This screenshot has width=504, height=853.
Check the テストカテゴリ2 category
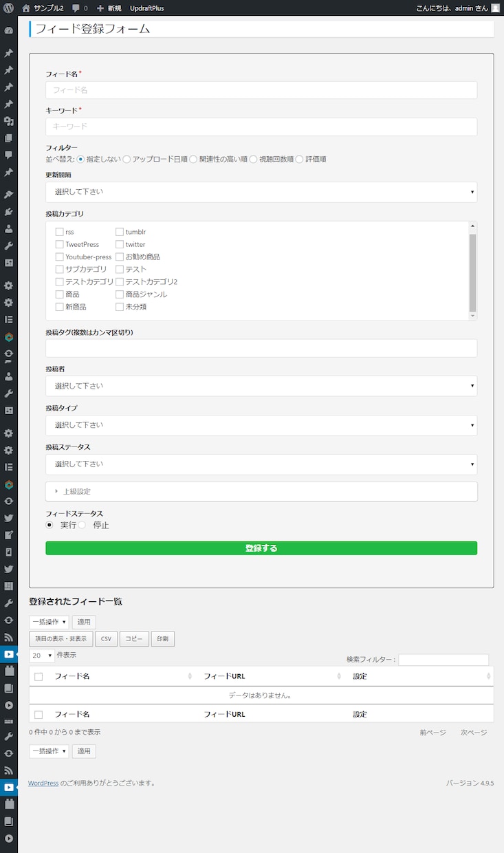120,282
